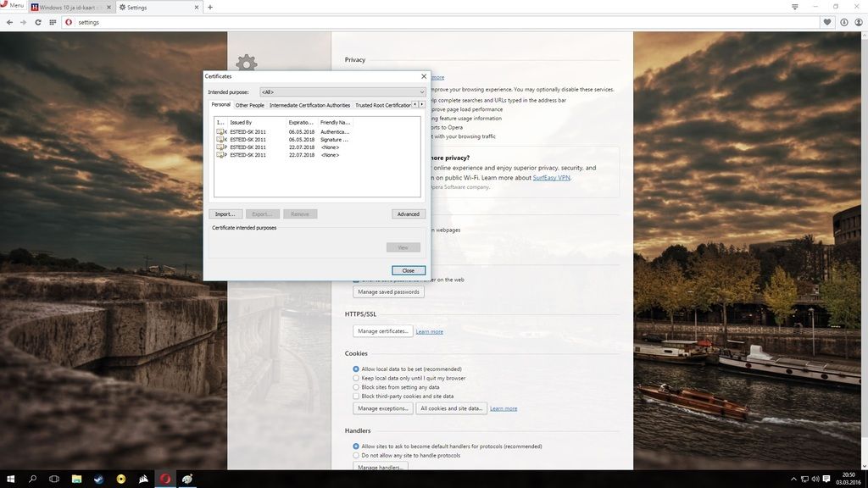Select Allow local data to be set
This screenshot has height=488, width=868.
click(x=356, y=369)
